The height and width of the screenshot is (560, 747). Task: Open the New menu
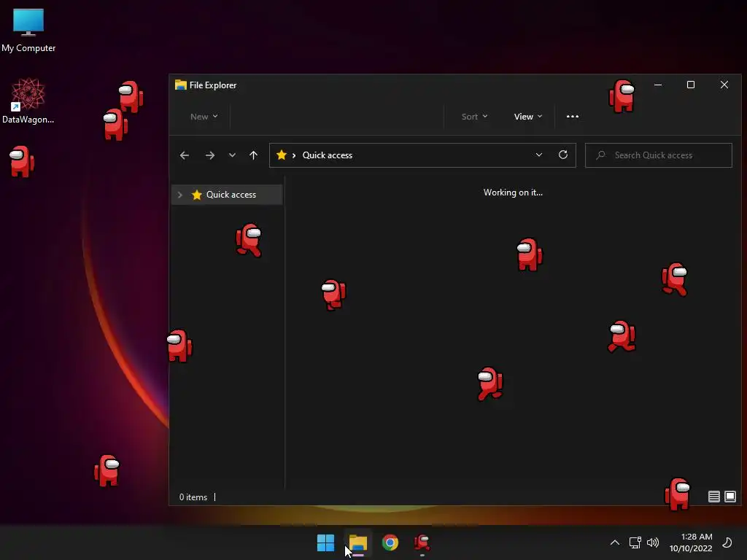[x=204, y=117]
